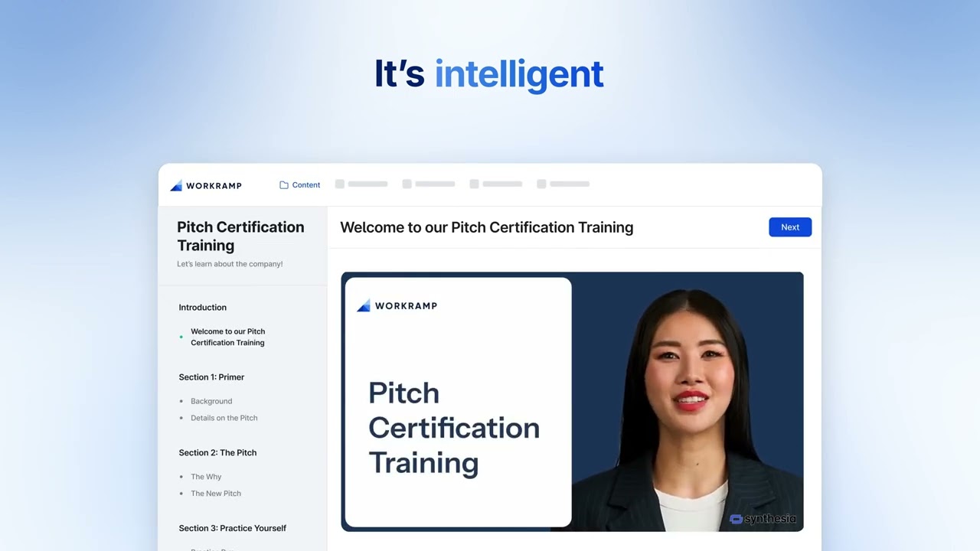This screenshot has width=980, height=551.
Task: Click Let's learn about the company subtitle
Action: pyautogui.click(x=230, y=264)
